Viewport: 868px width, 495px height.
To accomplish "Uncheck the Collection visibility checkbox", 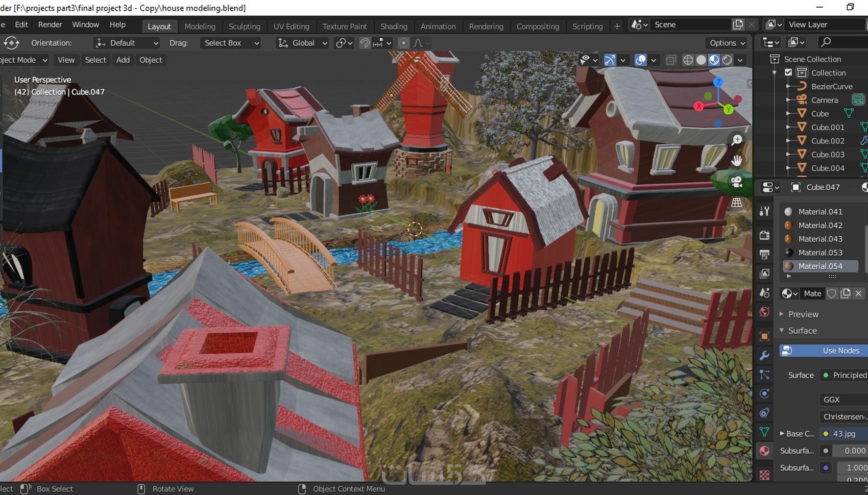I will (x=788, y=72).
